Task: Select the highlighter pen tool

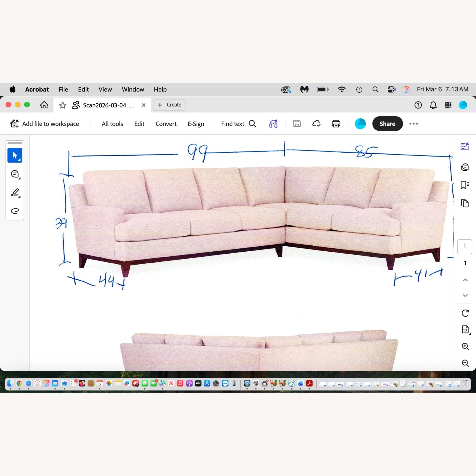Action: point(15,193)
